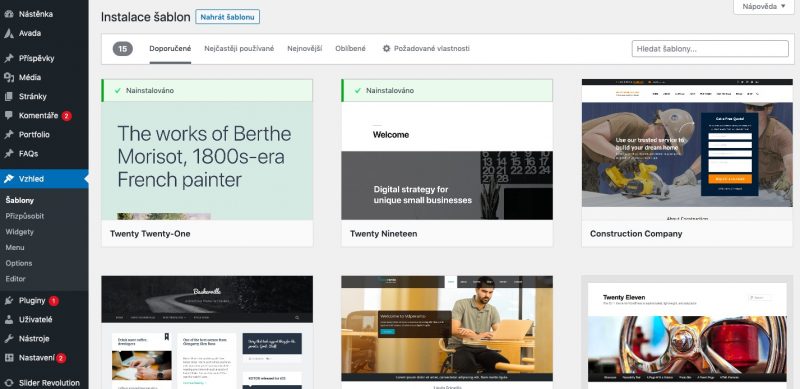Click the red badge on Pluginy
Screen dimensions: 800x389
point(54,301)
